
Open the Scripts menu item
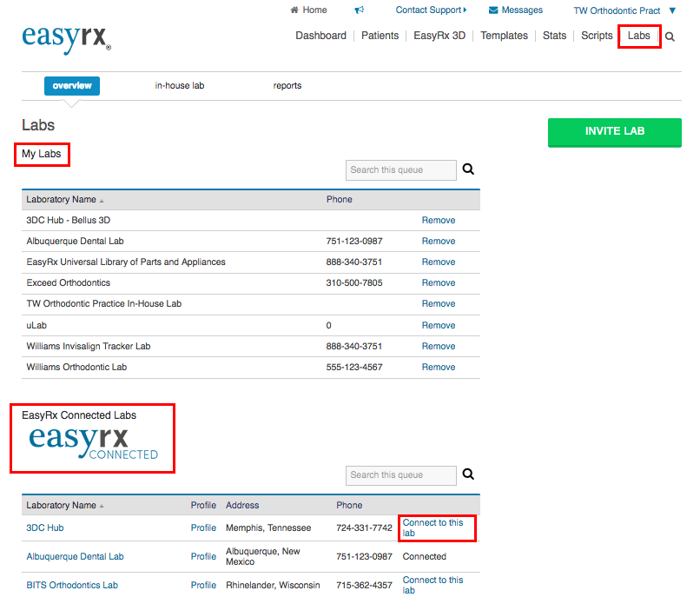597,36
